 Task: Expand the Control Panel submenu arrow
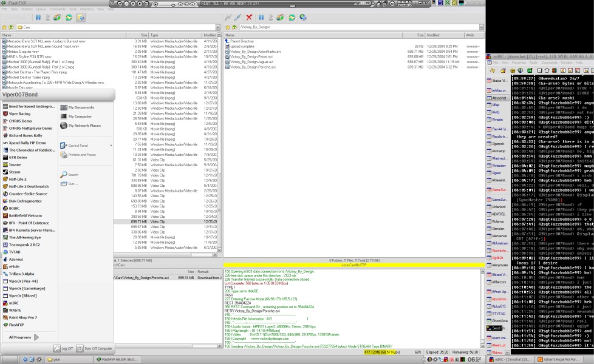[111, 146]
